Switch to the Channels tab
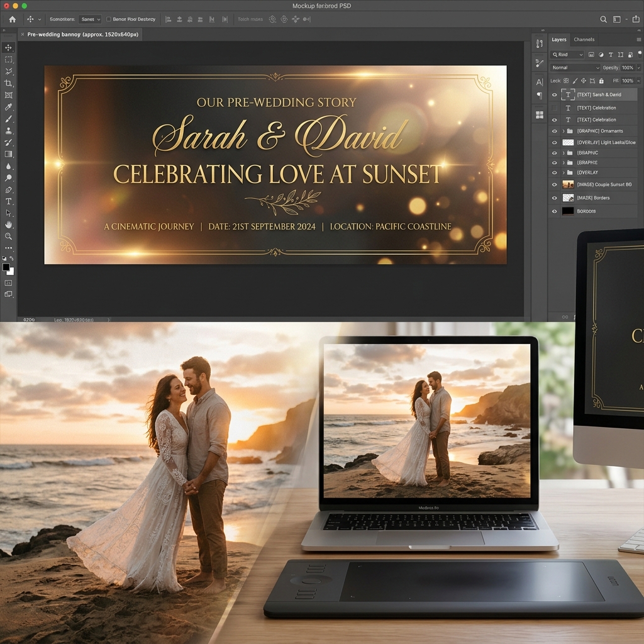 coord(584,40)
